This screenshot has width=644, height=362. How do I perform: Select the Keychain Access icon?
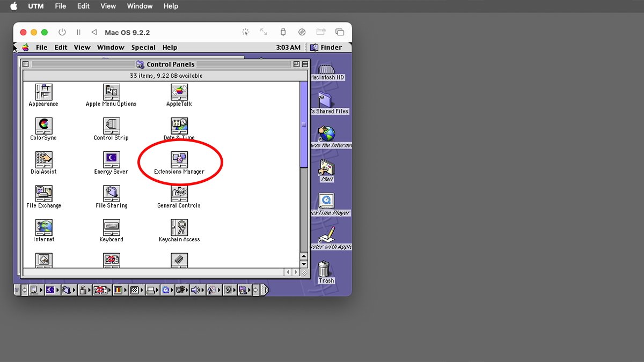pyautogui.click(x=179, y=227)
